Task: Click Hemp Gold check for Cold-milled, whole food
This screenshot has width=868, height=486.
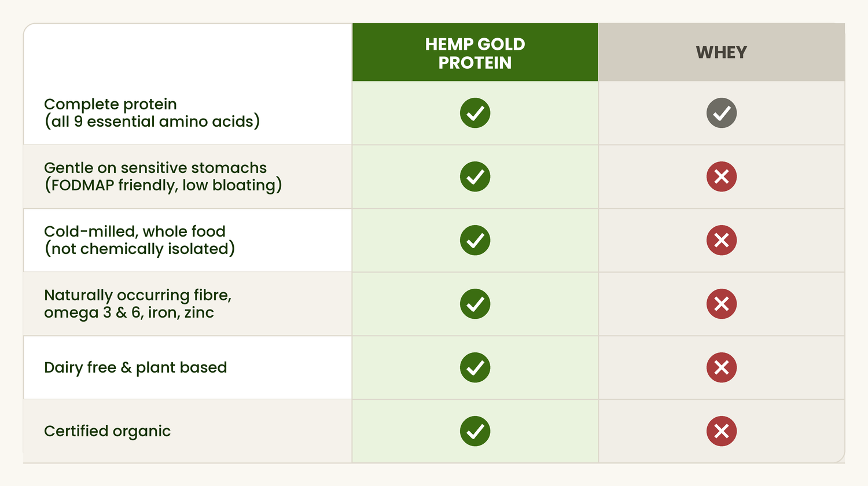Action: 475,240
